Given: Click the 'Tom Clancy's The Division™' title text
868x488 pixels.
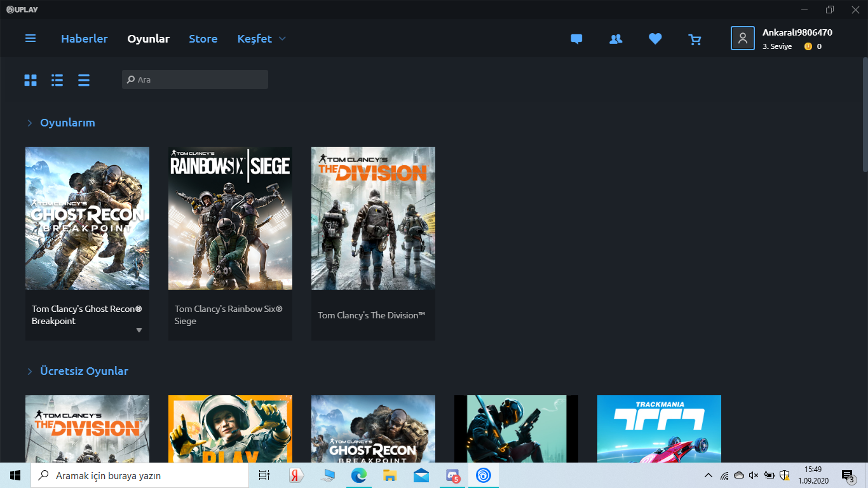Looking at the screenshot, I should click(x=372, y=315).
